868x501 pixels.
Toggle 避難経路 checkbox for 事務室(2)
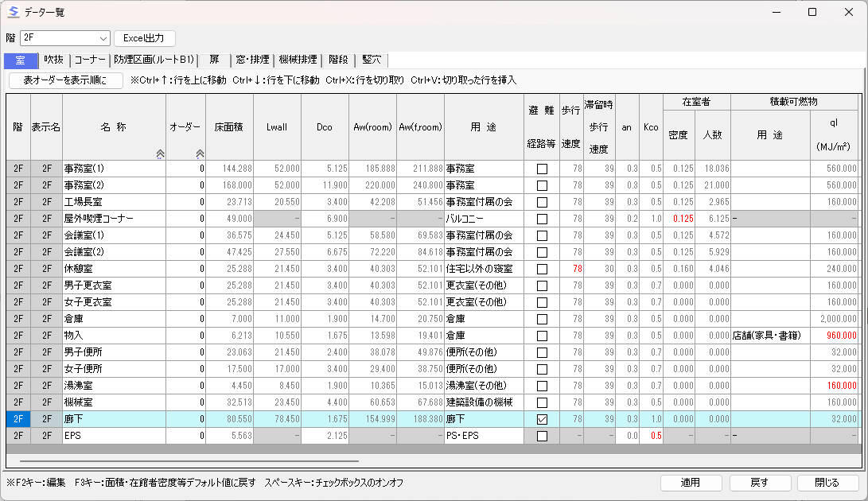[542, 185]
